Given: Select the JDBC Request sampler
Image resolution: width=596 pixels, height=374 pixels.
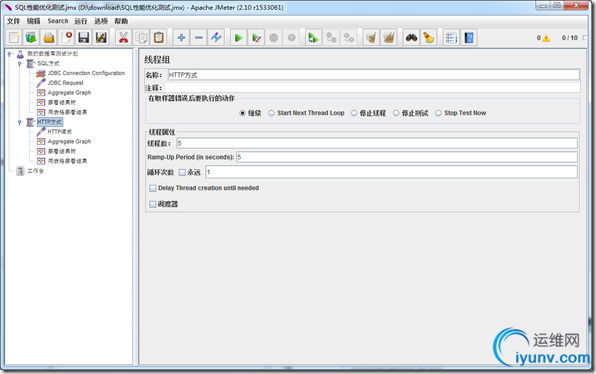Looking at the screenshot, I should click(x=65, y=83).
